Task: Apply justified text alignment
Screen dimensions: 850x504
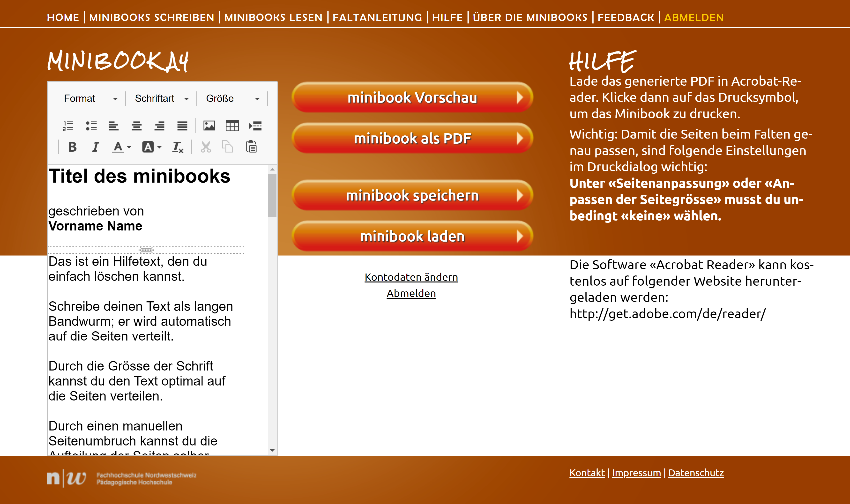Action: (182, 126)
